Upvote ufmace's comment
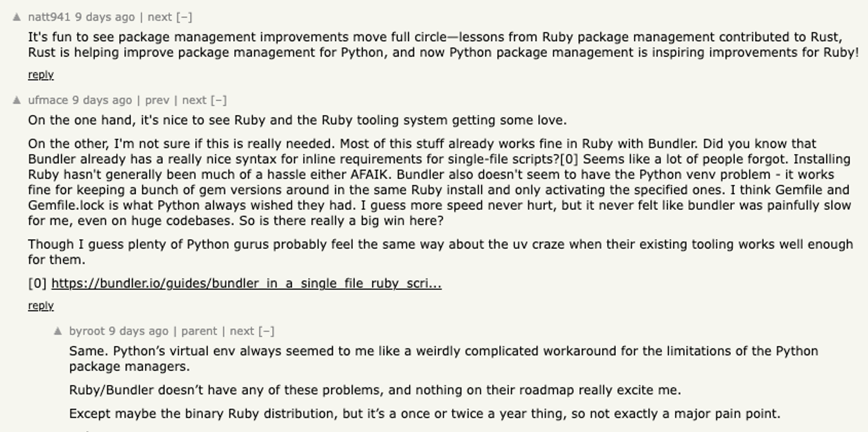 click(17, 100)
